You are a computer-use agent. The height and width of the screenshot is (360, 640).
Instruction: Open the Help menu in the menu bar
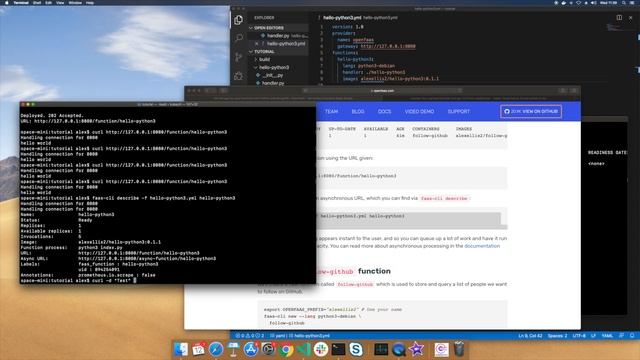pyautogui.click(x=90, y=2)
